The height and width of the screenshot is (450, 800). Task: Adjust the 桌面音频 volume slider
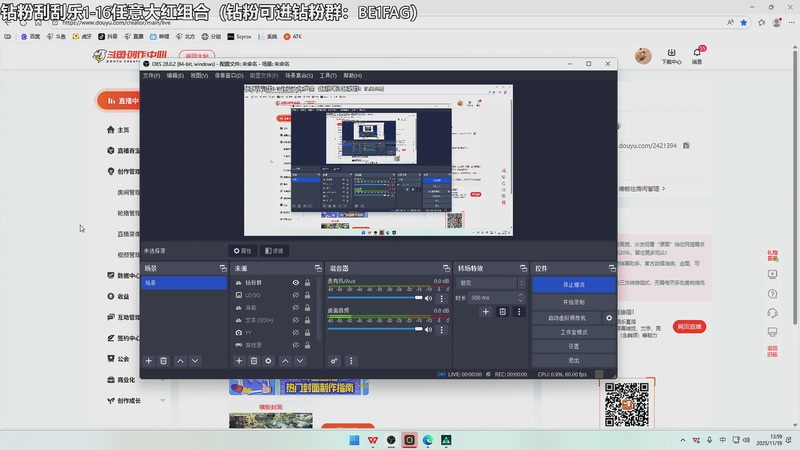(x=375, y=329)
